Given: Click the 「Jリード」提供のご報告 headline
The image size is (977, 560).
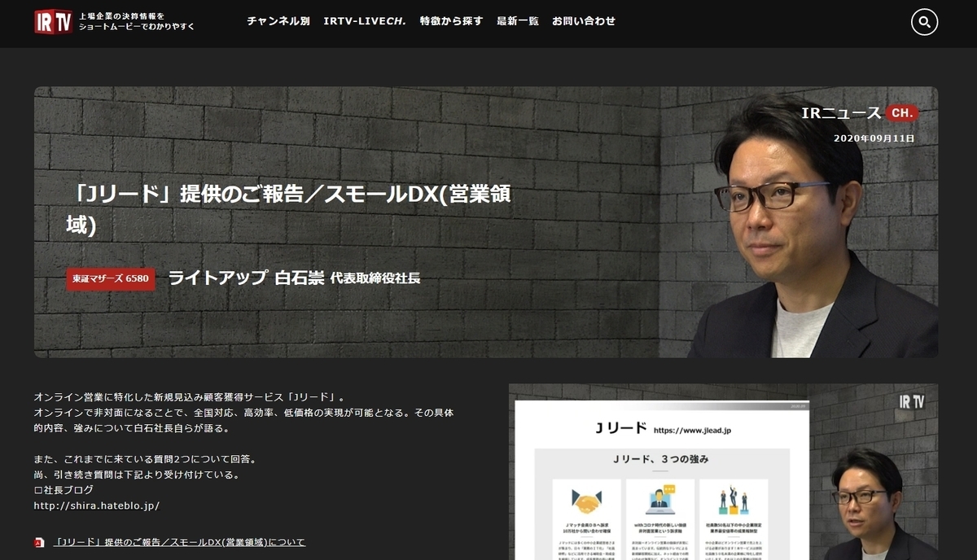Looking at the screenshot, I should [289, 209].
